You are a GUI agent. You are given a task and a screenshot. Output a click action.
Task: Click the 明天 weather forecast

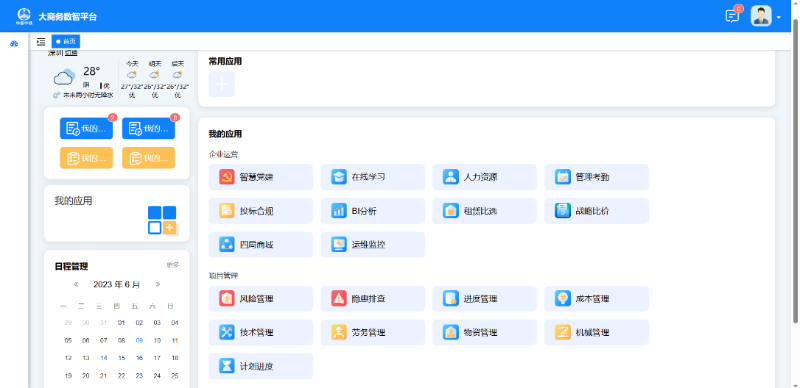tap(155, 79)
